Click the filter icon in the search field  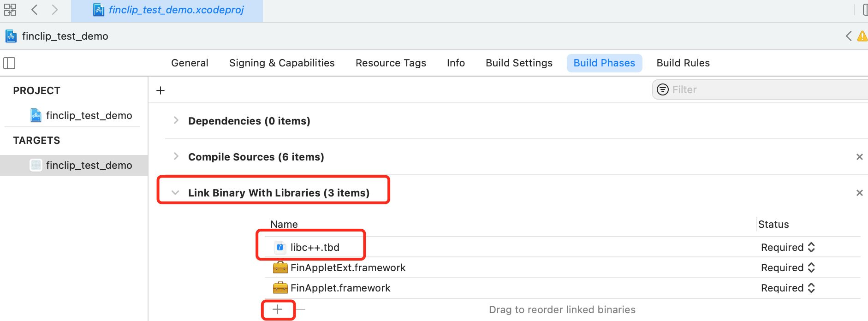(x=662, y=89)
